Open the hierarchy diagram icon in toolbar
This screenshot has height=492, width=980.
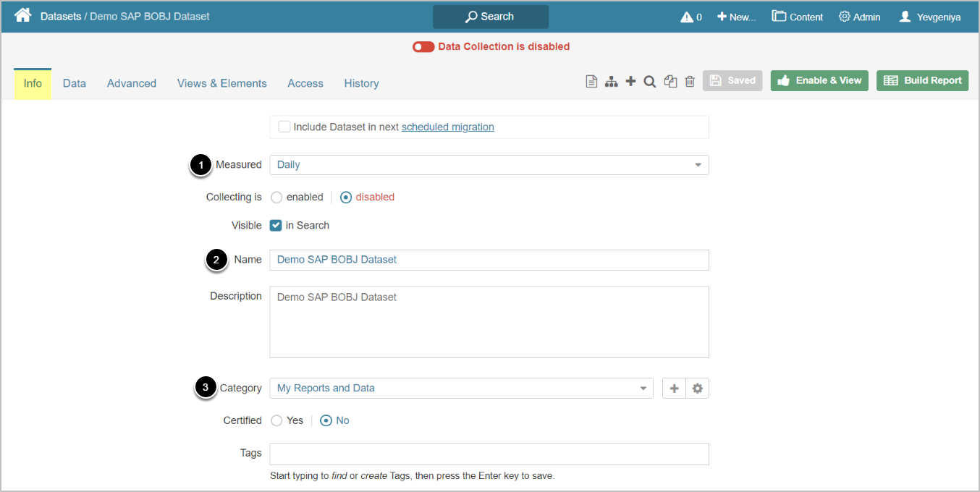coord(612,82)
